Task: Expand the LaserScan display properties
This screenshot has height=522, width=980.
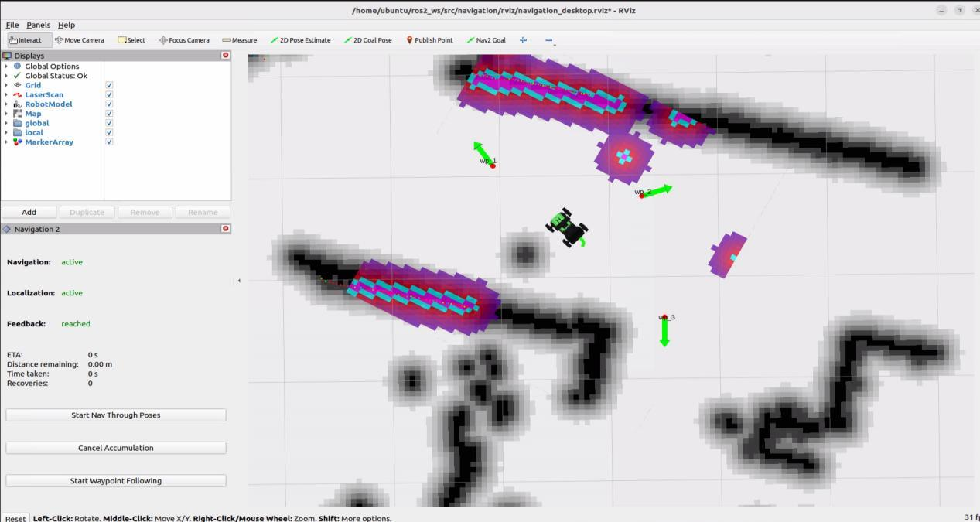Action: 7,94
